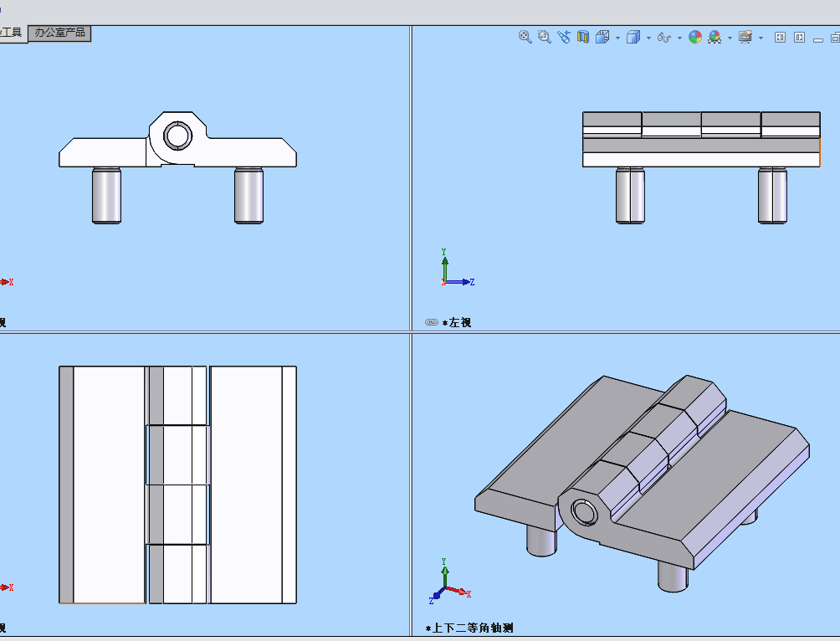
Task: Click the Previous View icon
Action: pos(563,38)
